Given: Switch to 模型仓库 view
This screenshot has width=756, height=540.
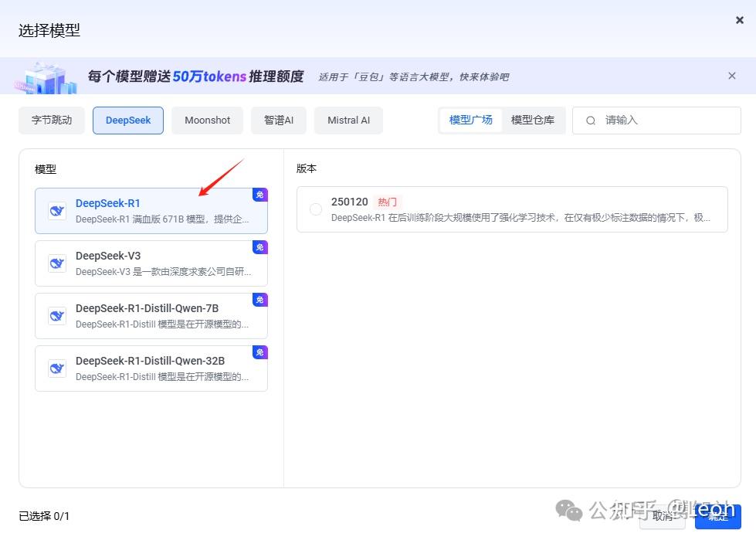Looking at the screenshot, I should click(x=533, y=120).
